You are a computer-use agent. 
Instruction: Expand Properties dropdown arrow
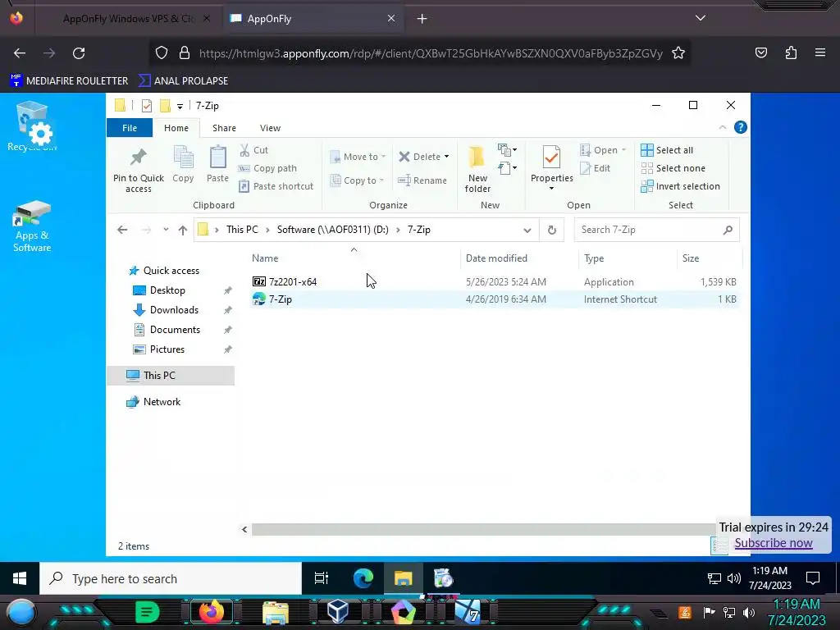551,188
